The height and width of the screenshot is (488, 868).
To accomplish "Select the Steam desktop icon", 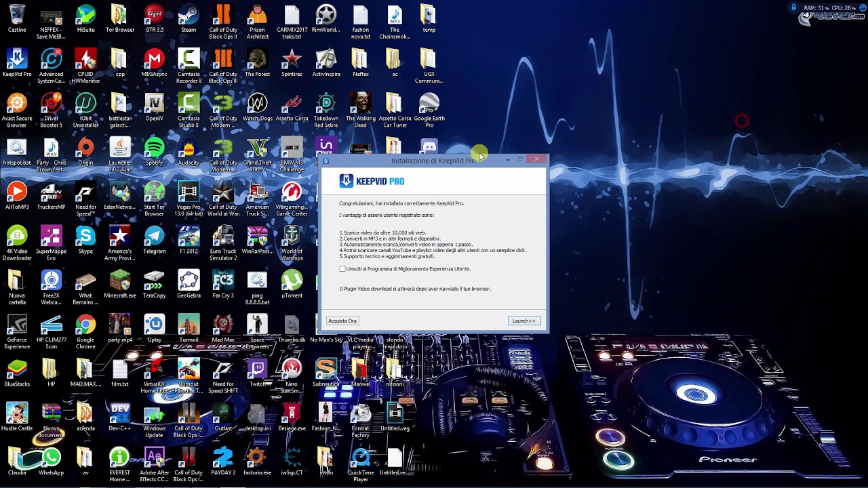I will coord(189,15).
